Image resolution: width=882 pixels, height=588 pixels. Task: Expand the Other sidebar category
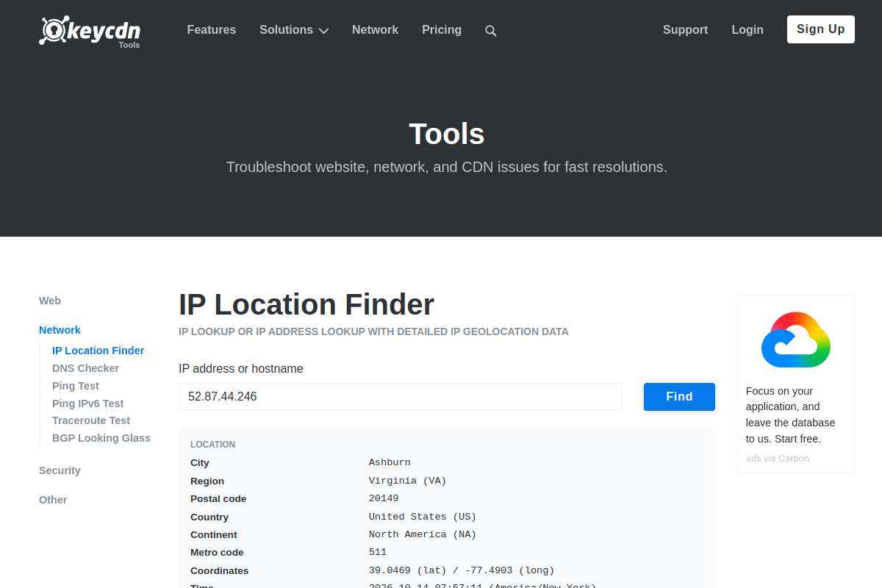(x=53, y=500)
